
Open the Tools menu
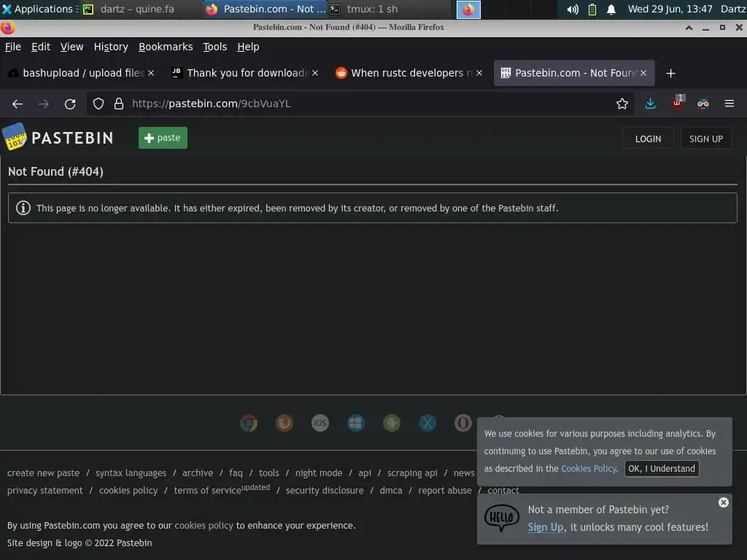point(215,47)
